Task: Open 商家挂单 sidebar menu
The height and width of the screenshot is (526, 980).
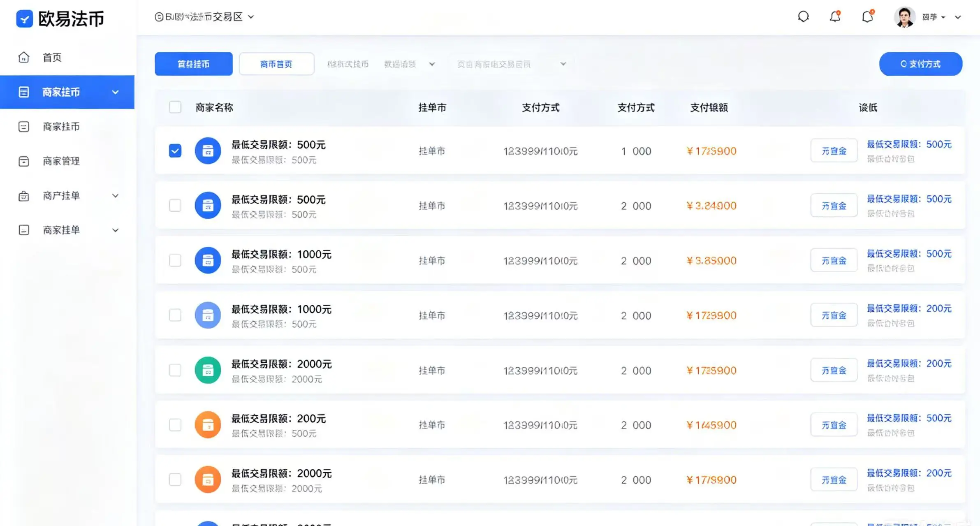Action: click(x=61, y=230)
